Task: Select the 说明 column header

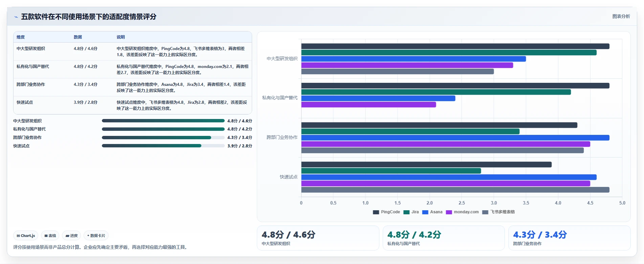Action: coord(121,37)
